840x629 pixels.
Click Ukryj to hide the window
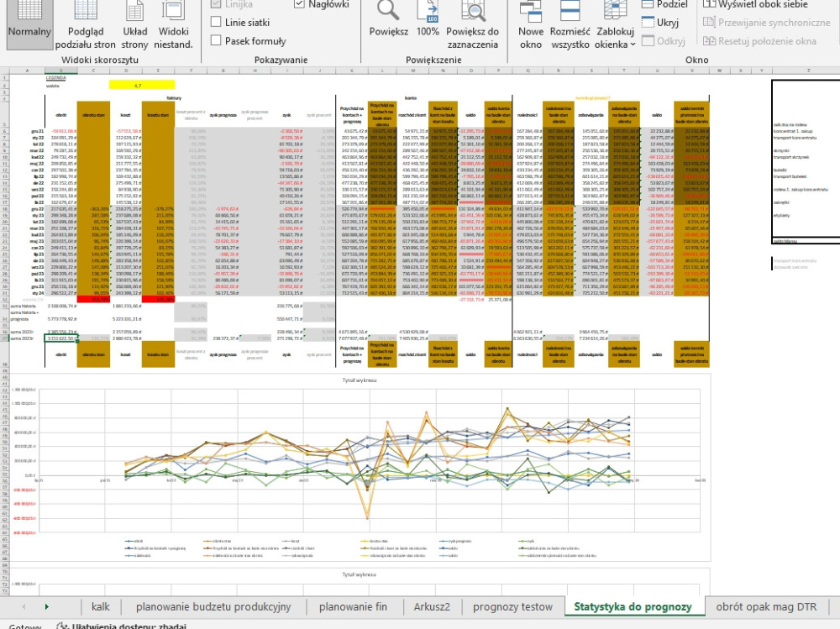pyautogui.click(x=660, y=23)
